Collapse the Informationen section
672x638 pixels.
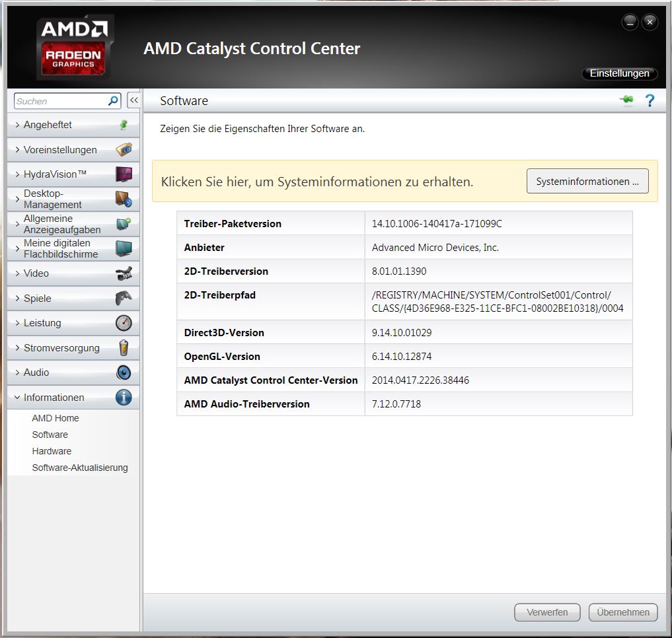click(73, 397)
